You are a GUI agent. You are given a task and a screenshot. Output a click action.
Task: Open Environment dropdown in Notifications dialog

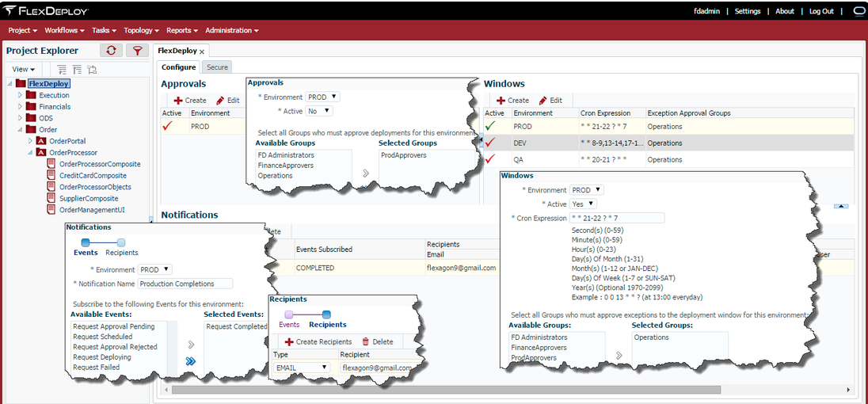155,269
